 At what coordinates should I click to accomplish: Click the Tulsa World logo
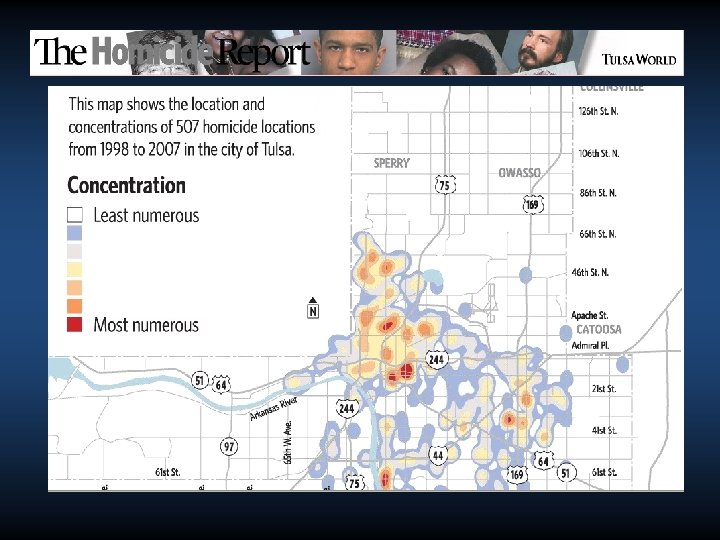click(x=639, y=60)
